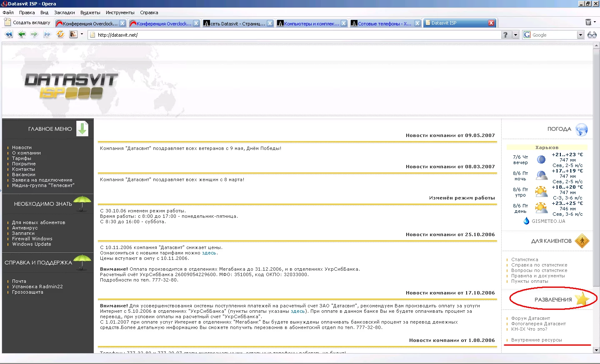Click the star icon beside РАЗВЛЕЧЕНИЯ
Image resolution: width=600 pixels, height=364 pixels.
582,299
